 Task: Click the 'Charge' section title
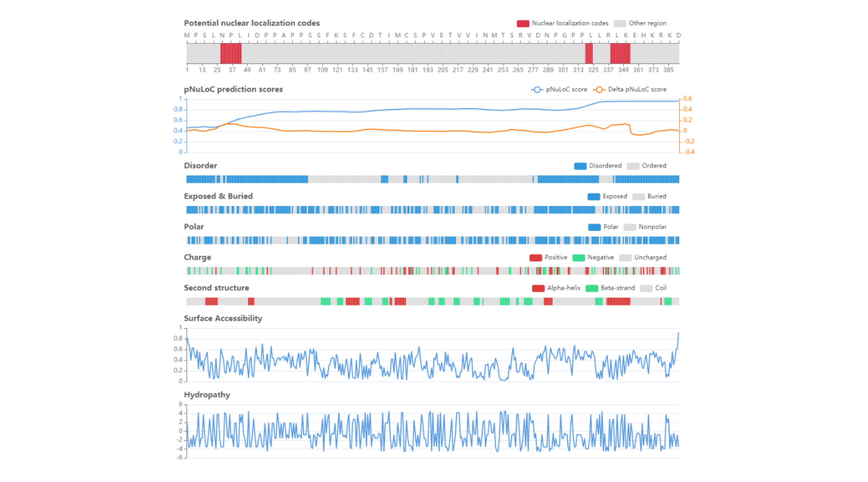tap(198, 257)
